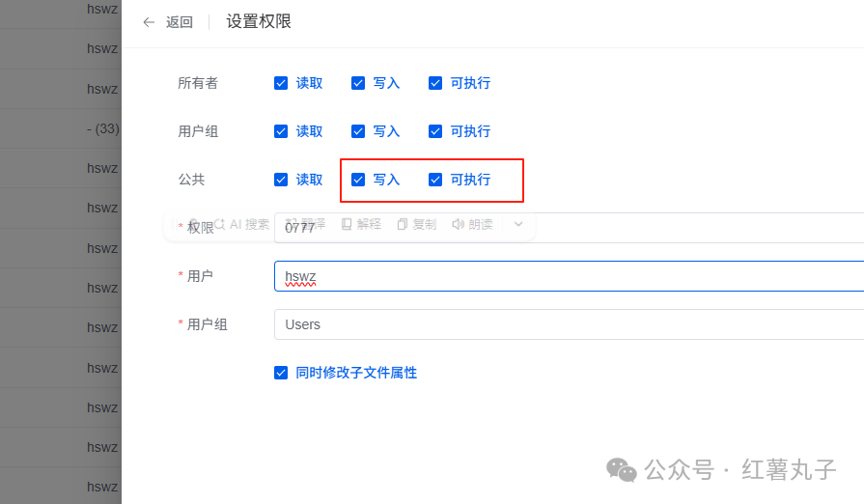Uncheck 同时修改子文件属性 checkbox
864x504 pixels.
281,373
